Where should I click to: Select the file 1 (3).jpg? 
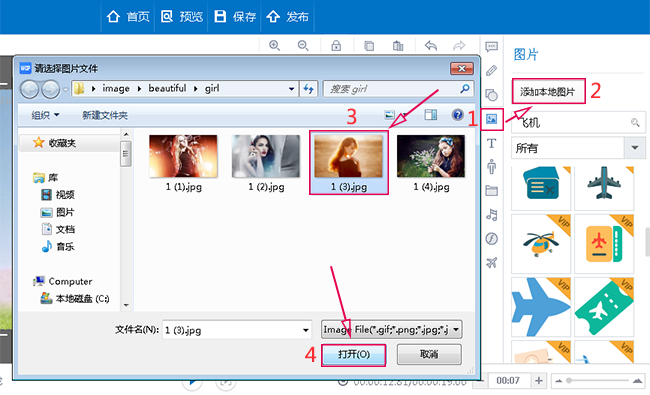pyautogui.click(x=349, y=163)
